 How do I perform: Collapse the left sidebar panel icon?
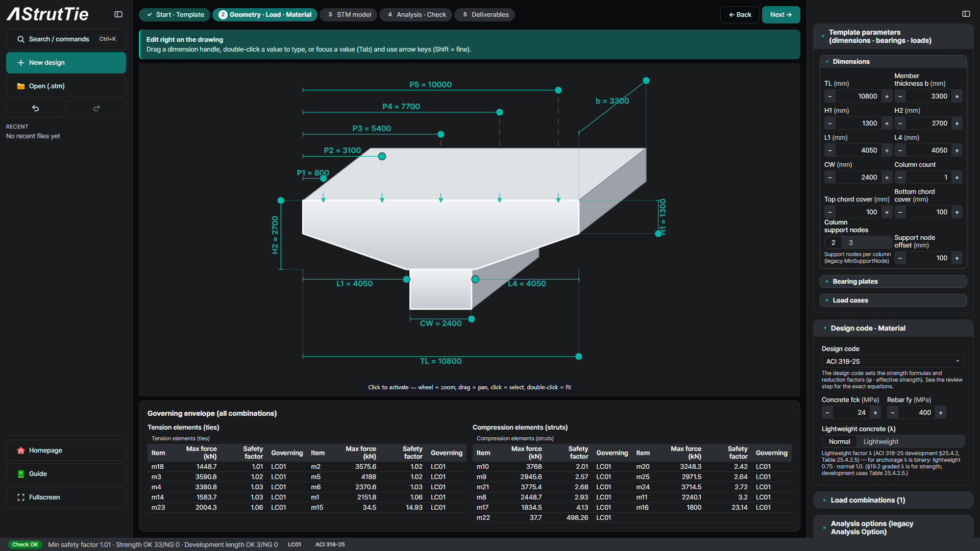point(118,14)
